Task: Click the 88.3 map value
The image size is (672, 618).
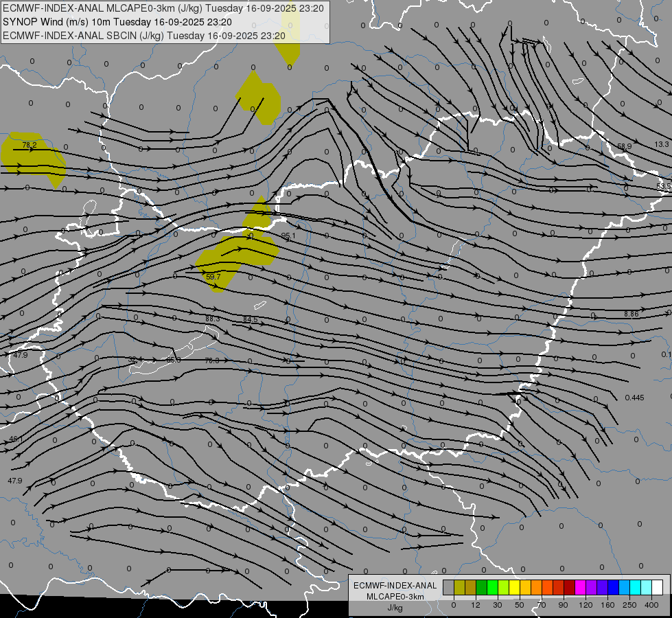Action: point(213,319)
